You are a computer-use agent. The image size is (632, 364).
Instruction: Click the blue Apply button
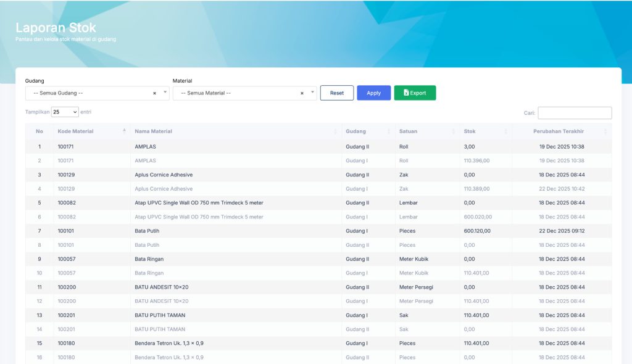[373, 93]
